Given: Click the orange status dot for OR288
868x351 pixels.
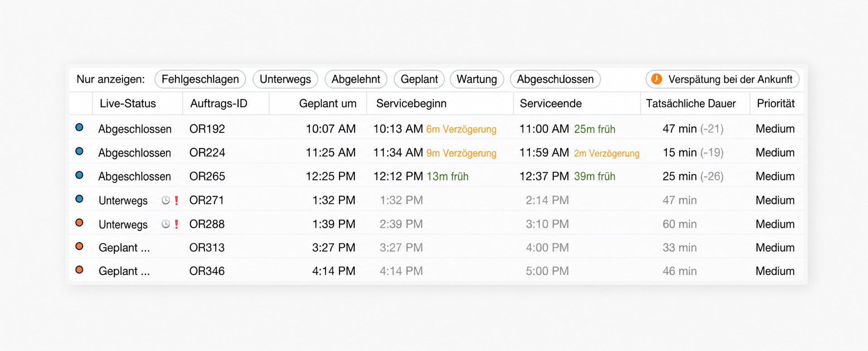Looking at the screenshot, I should [79, 223].
